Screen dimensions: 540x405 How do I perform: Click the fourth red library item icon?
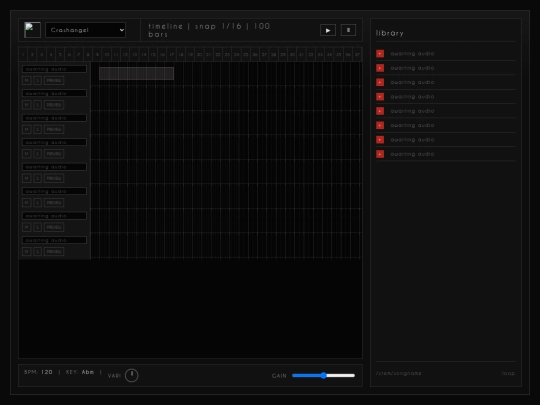click(380, 97)
